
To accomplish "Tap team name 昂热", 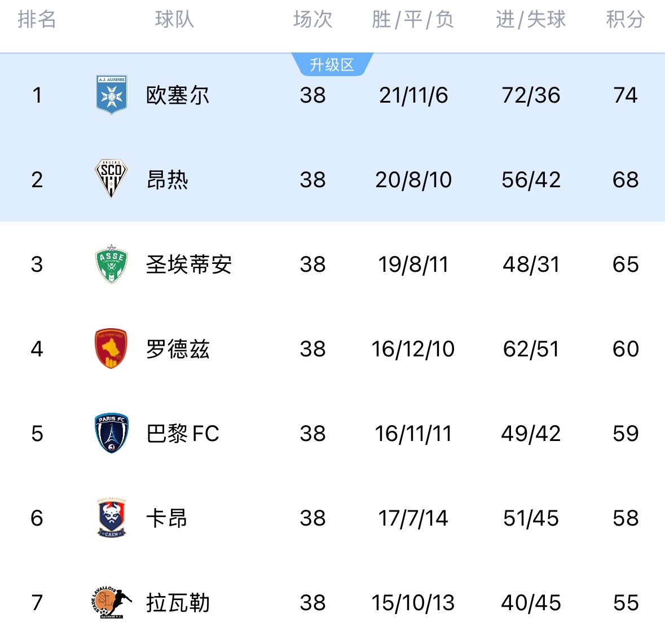I will [x=167, y=180].
